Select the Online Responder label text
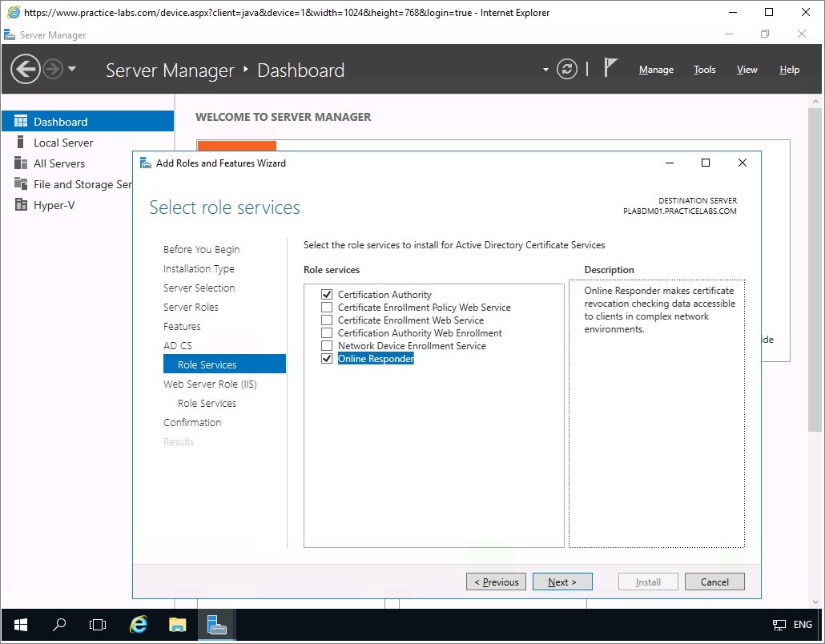The image size is (825, 644). pyautogui.click(x=376, y=358)
